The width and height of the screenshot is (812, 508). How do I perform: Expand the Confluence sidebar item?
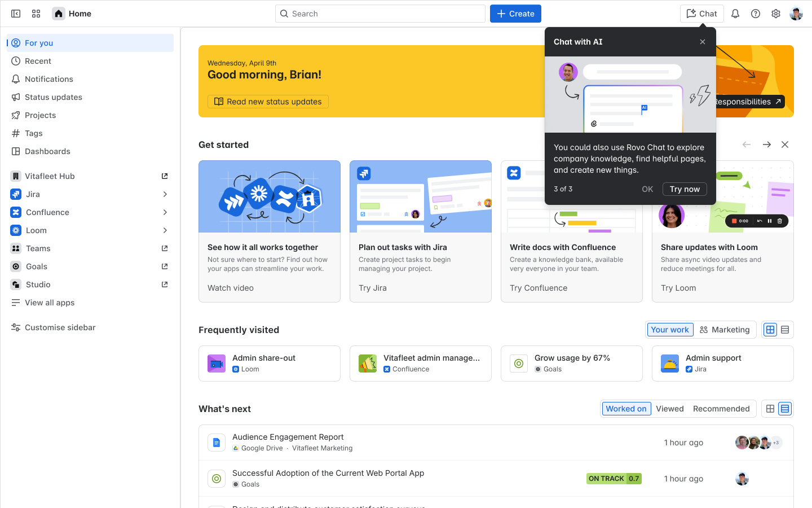[x=165, y=212]
